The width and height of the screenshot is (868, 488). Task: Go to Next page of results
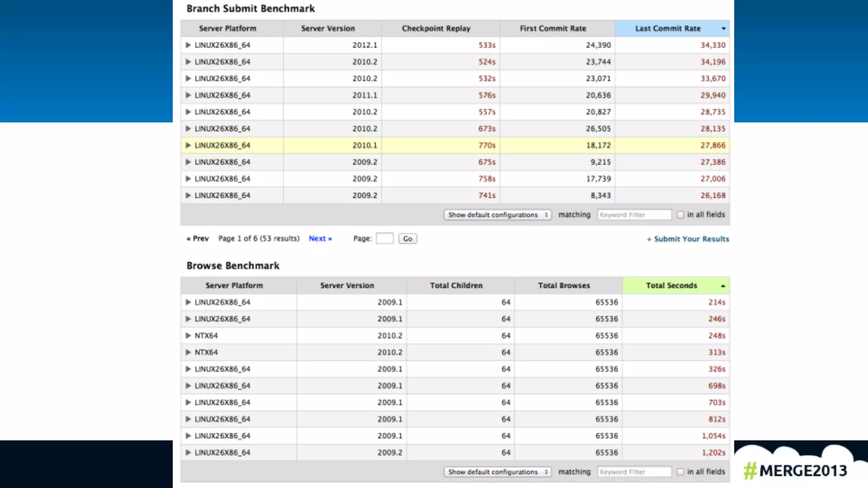(320, 238)
